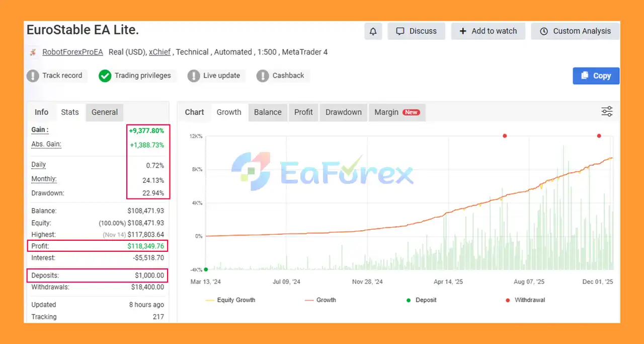The height and width of the screenshot is (344, 644).
Task: Toggle Deposit markers in chart legend
Action: pyautogui.click(x=422, y=300)
